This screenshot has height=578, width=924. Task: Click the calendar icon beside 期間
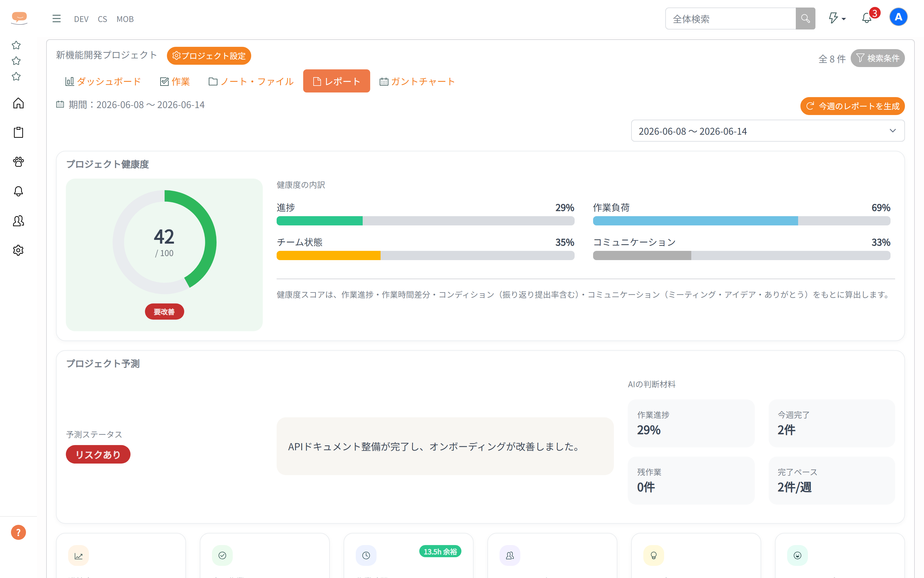coord(60,104)
